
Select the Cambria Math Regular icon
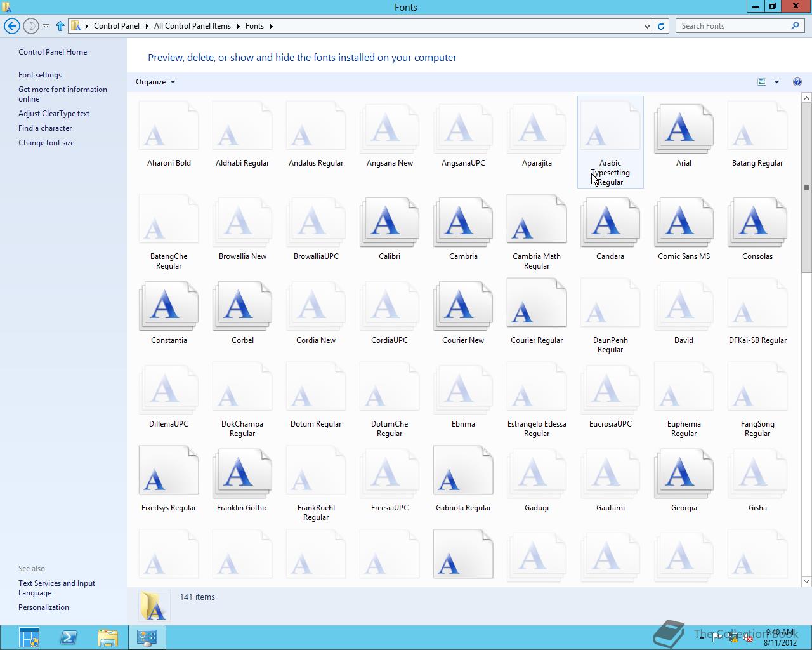537,220
